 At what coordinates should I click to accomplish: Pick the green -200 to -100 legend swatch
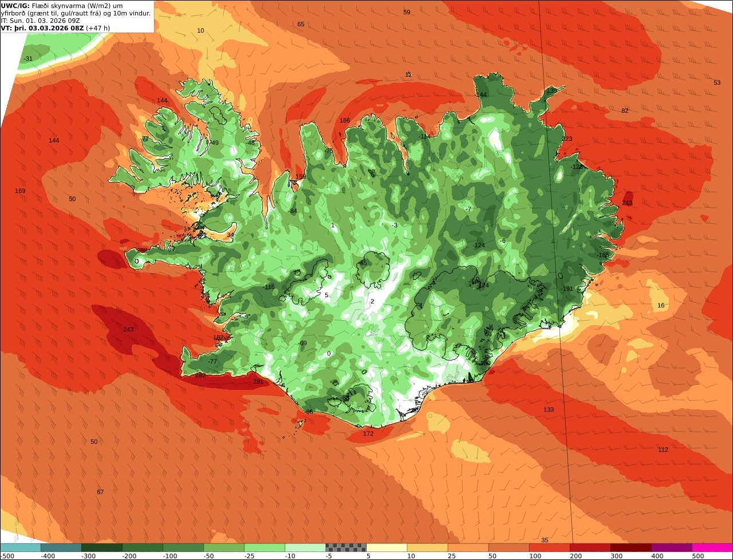(142, 547)
